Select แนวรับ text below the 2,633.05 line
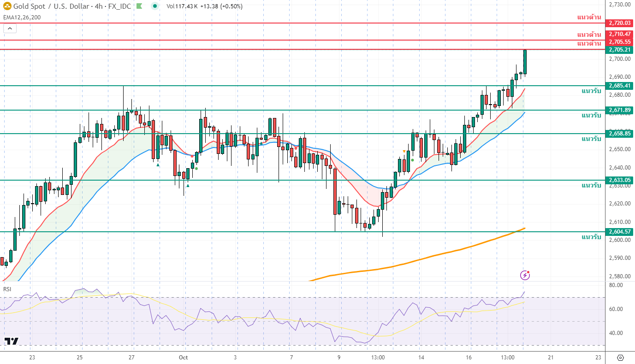The image size is (635, 364). coord(591,186)
